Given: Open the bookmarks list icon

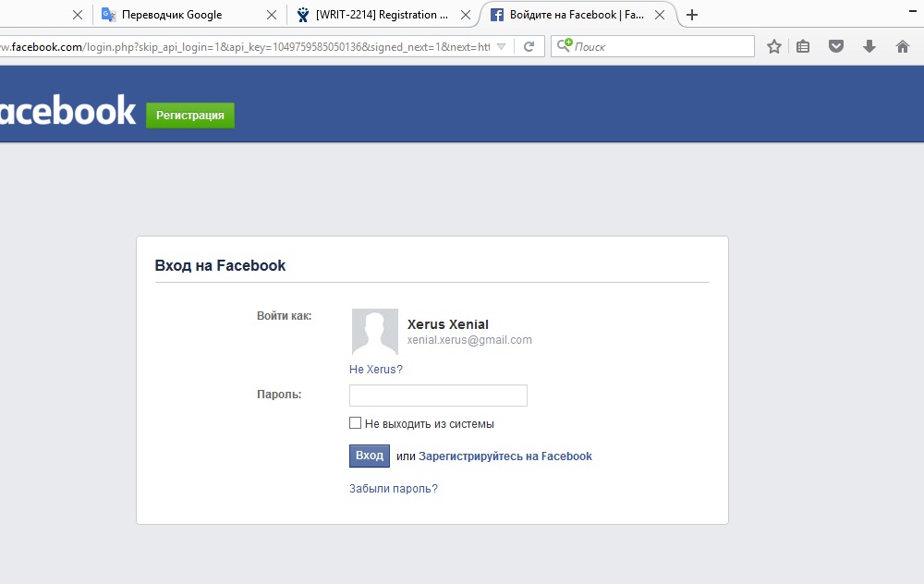Looking at the screenshot, I should pos(803,46).
